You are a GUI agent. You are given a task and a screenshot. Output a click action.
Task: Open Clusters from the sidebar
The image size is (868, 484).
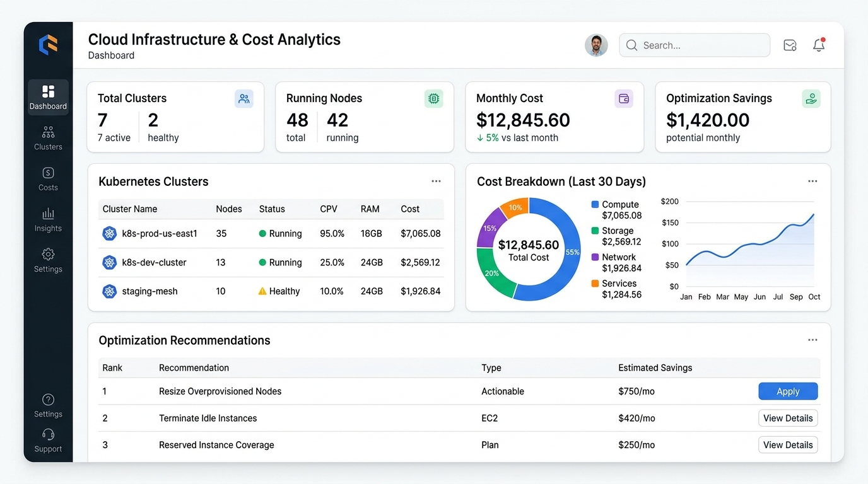point(48,139)
